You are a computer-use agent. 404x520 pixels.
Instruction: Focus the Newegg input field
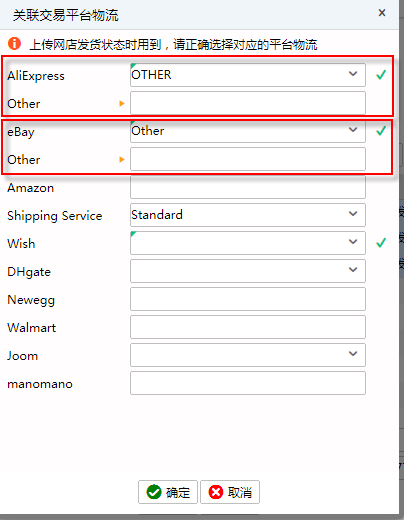(x=248, y=299)
